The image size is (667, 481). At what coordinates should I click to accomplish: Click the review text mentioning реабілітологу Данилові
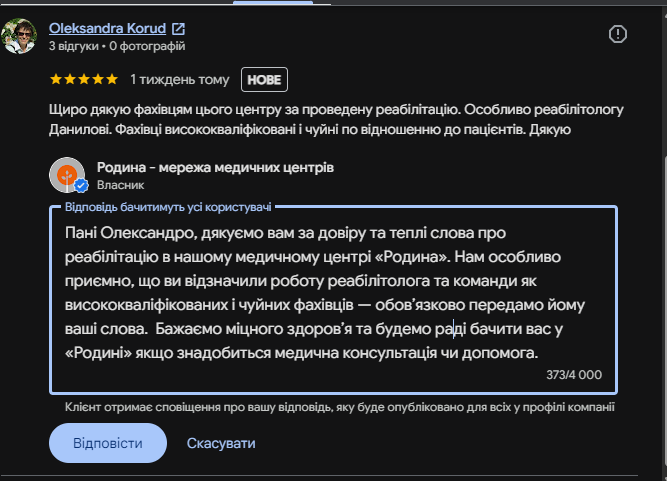[x=336, y=120]
